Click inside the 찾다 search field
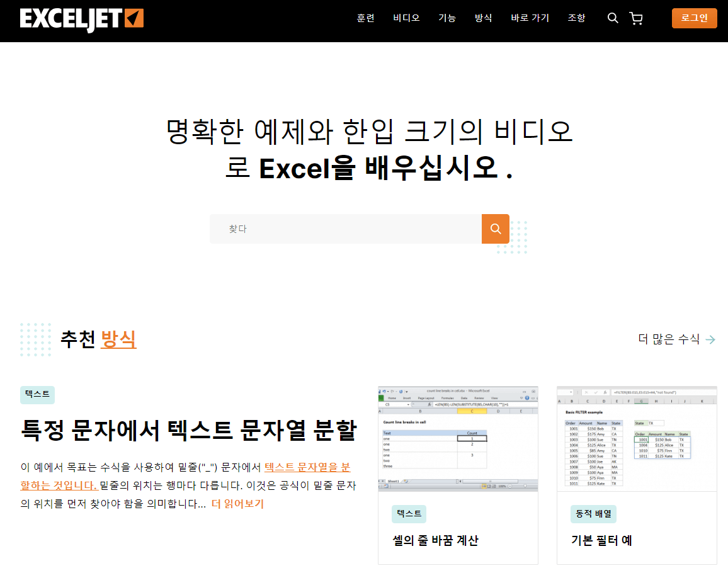This screenshot has height=573, width=728. pyautogui.click(x=345, y=229)
